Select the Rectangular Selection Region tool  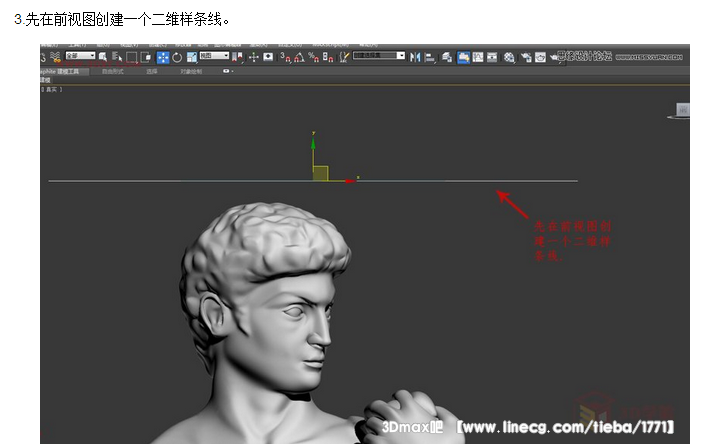tap(131, 57)
